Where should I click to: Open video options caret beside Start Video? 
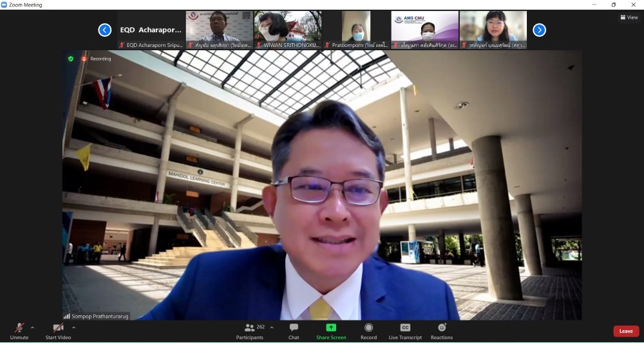(73, 327)
